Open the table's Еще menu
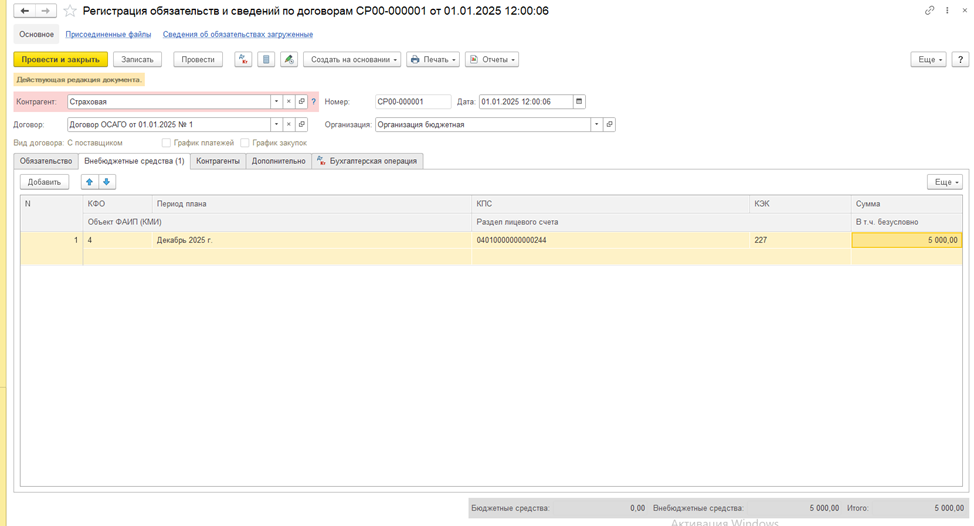 945,182
